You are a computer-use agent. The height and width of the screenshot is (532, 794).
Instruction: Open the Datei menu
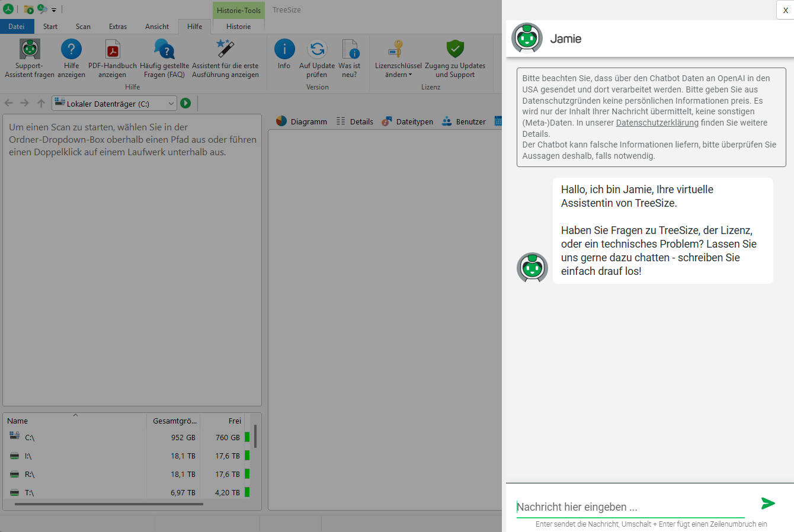[x=17, y=27]
